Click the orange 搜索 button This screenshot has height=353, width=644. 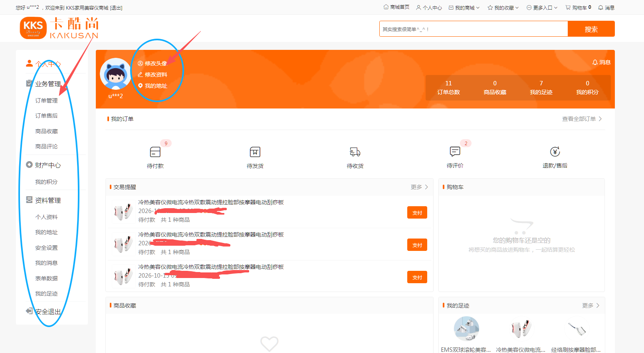(591, 29)
